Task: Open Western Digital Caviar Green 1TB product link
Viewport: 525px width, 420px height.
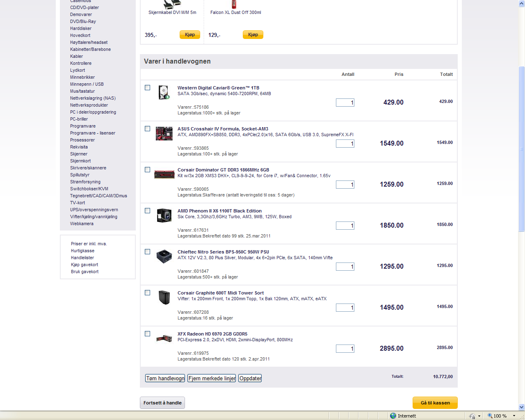Action: point(218,88)
